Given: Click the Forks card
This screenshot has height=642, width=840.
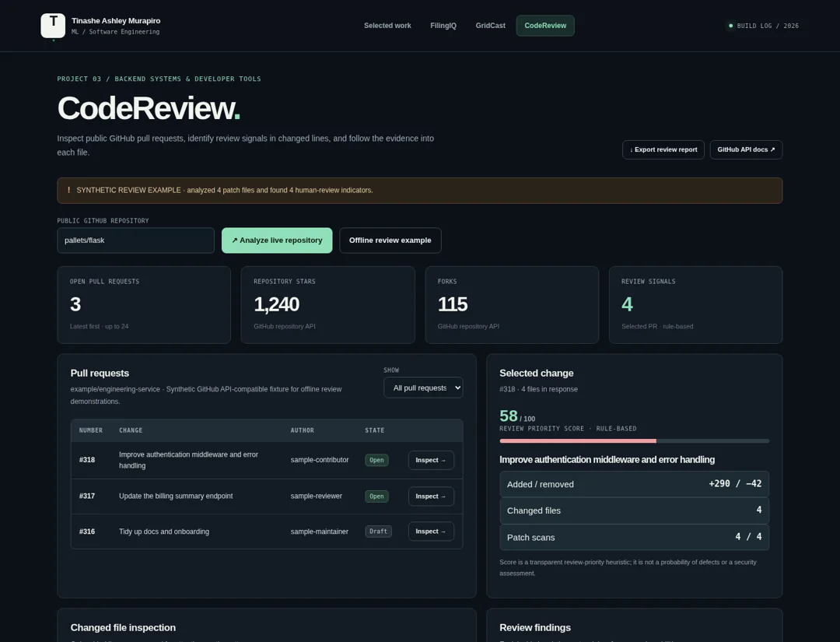Looking at the screenshot, I should [512, 305].
